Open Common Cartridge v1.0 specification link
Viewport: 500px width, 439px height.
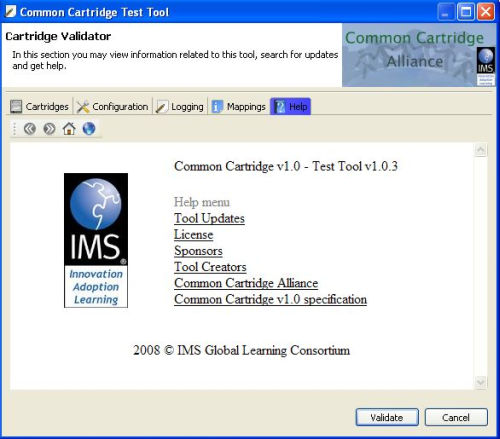coord(271,299)
